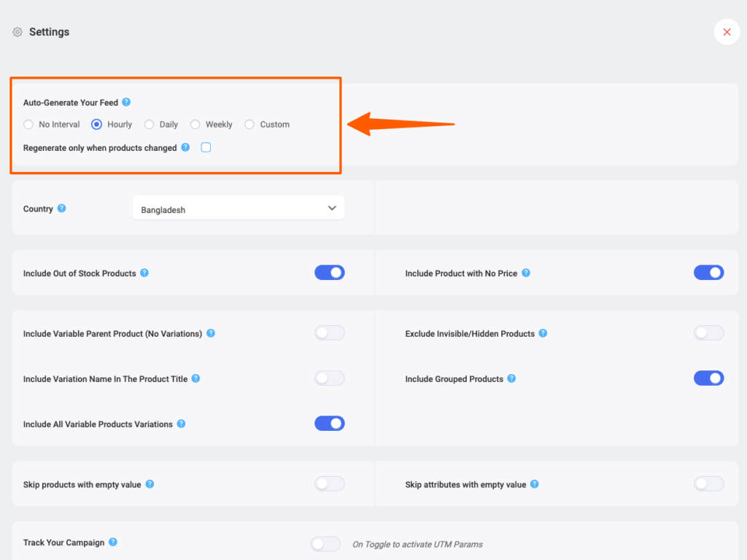Enable Exclude Invisible/Hidden Products switch
The width and height of the screenshot is (747, 560).
point(708,332)
